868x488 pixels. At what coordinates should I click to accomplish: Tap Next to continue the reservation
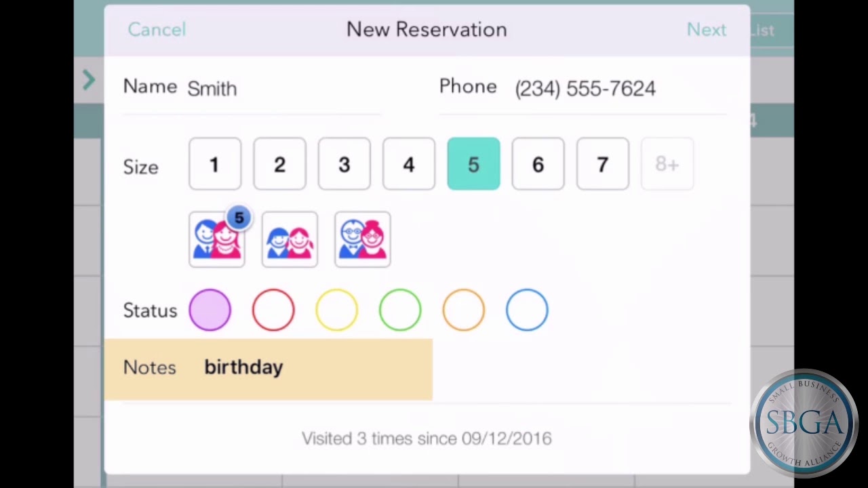[x=706, y=29]
